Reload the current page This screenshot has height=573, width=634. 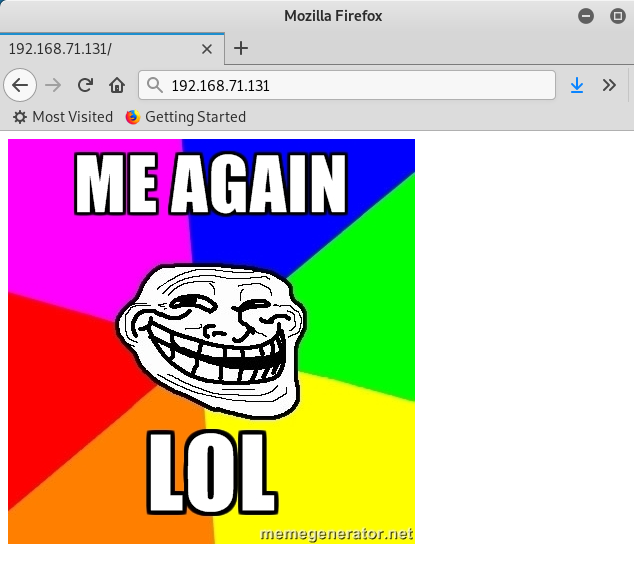[x=85, y=85]
